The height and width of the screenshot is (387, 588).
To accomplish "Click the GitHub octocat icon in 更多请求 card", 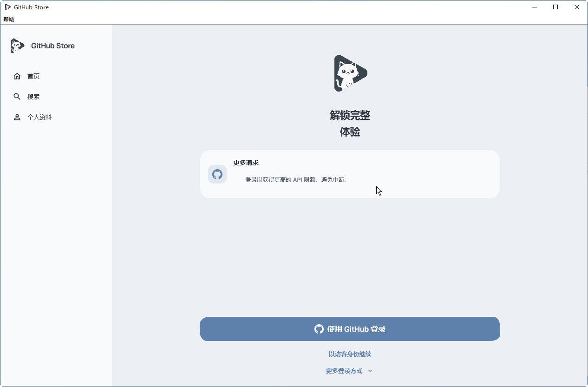I will click(x=217, y=174).
